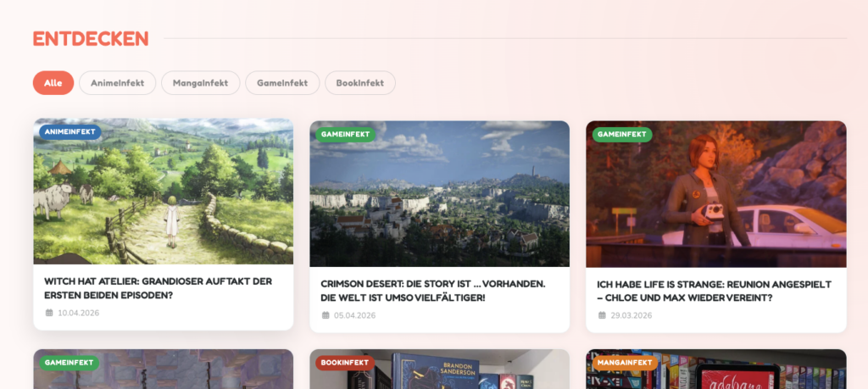Image resolution: width=868 pixels, height=389 pixels.
Task: Click the calendar icon beside 05.04.2026
Action: (325, 315)
